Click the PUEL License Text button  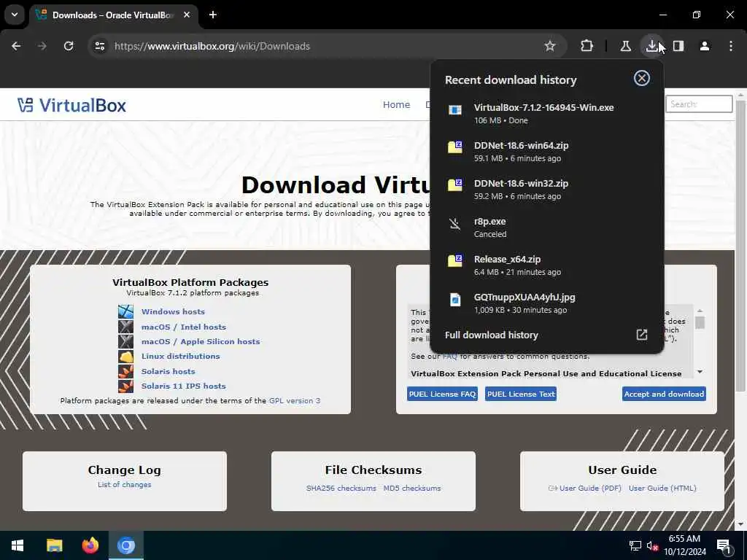coord(521,394)
